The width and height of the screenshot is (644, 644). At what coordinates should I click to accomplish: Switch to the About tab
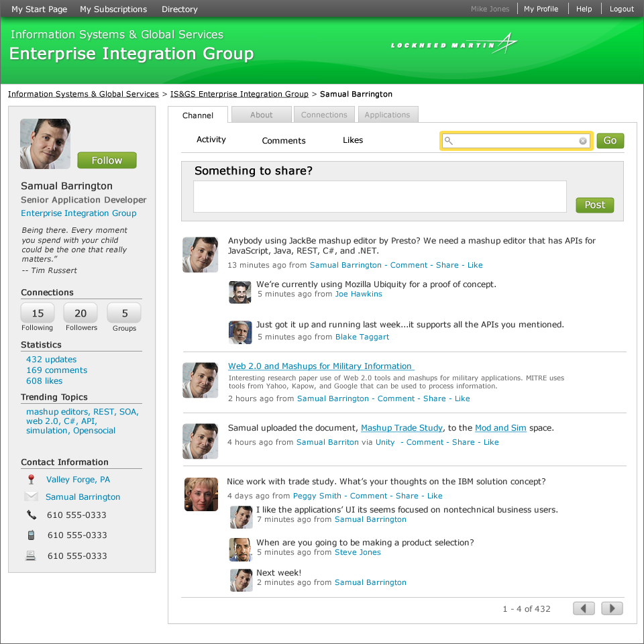pos(261,115)
